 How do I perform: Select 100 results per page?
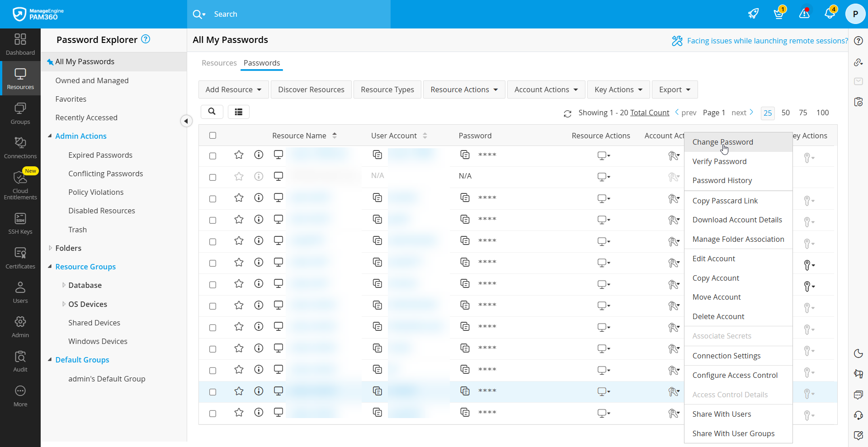click(822, 113)
